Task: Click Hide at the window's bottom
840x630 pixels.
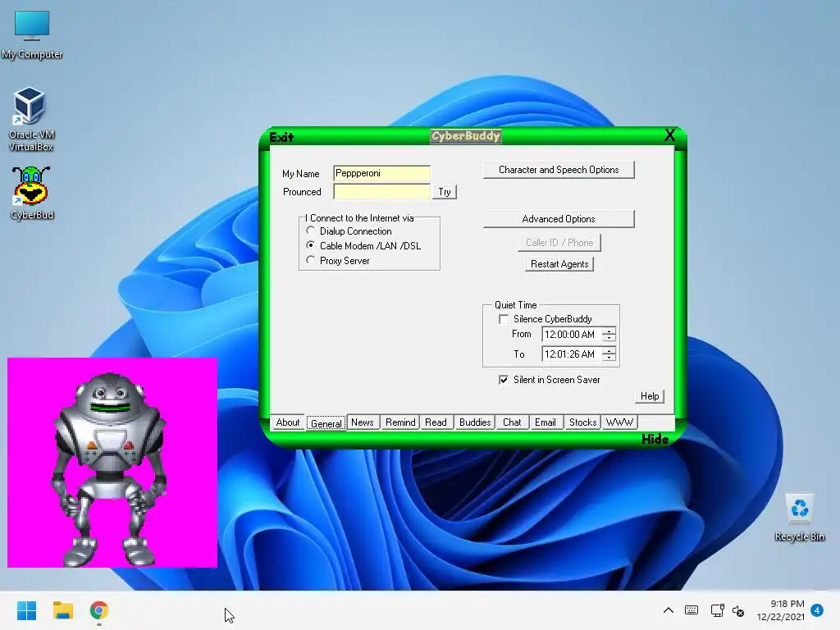Action: tap(655, 440)
